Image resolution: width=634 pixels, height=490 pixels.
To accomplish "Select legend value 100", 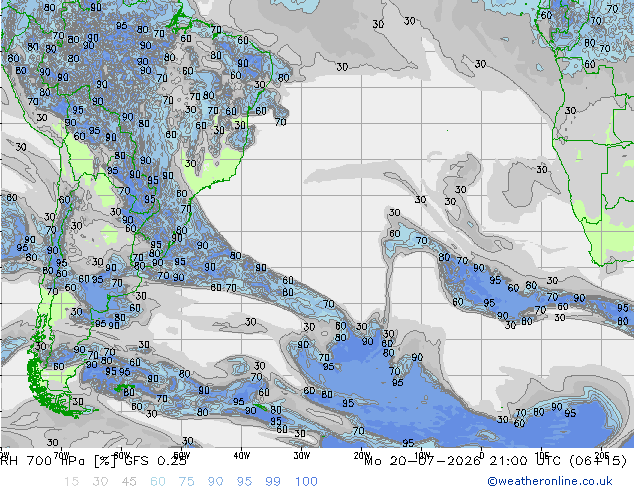I will [x=306, y=482].
